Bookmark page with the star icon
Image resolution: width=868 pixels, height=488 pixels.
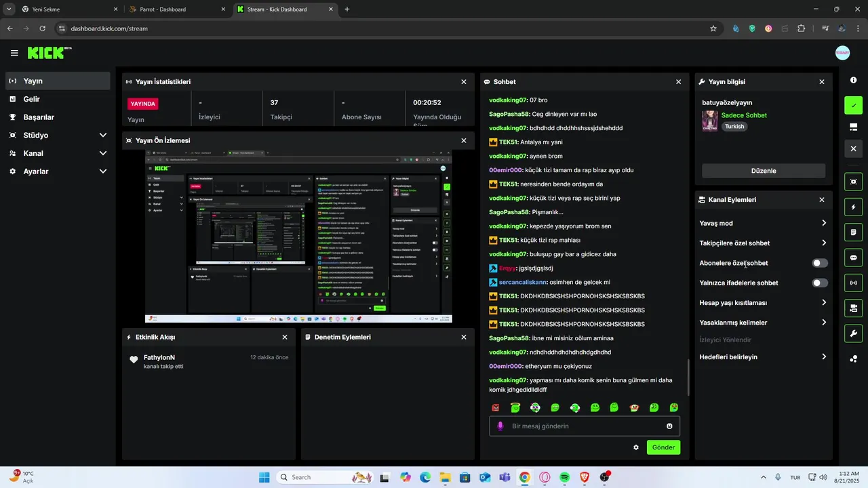[713, 28]
